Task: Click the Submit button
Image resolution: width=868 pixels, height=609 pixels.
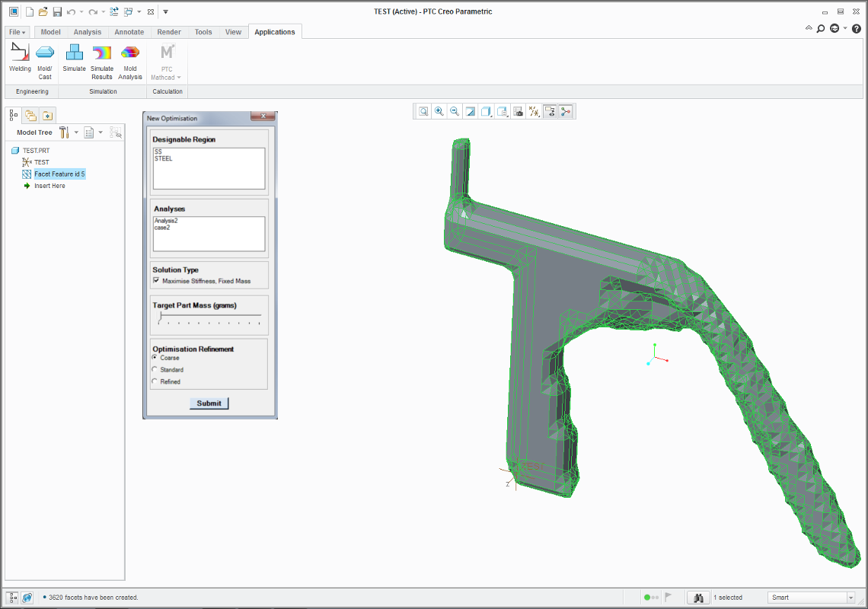Action: (209, 403)
